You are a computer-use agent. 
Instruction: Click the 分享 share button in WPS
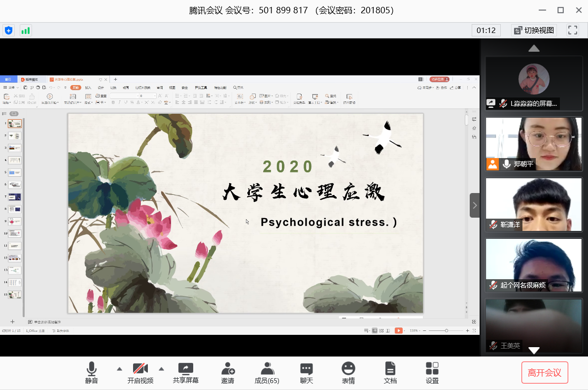(x=455, y=88)
